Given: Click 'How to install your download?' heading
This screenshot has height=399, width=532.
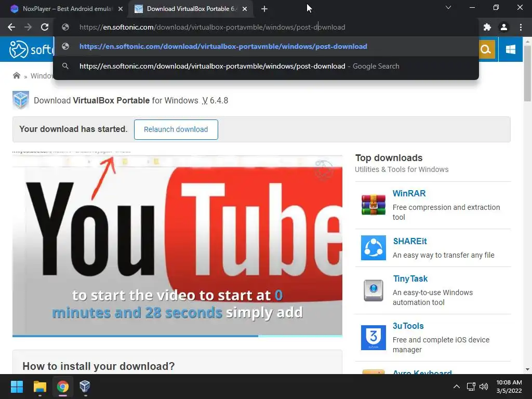Looking at the screenshot, I should (98, 366).
